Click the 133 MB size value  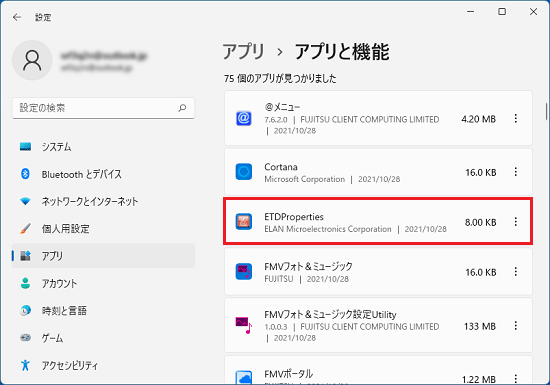480,326
